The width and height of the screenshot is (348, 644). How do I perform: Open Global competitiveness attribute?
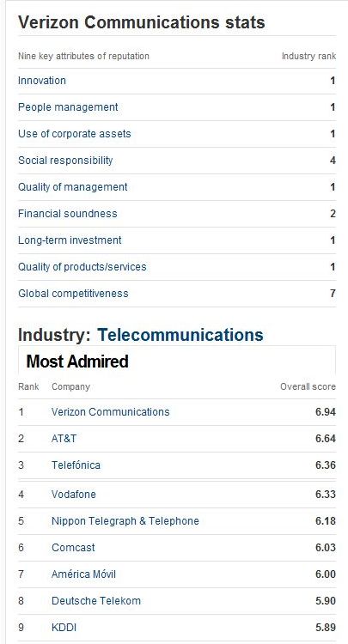click(73, 294)
